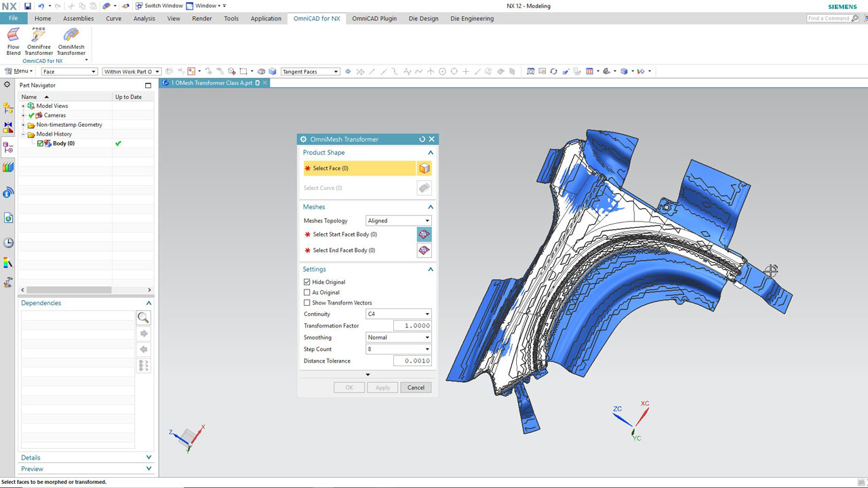The height and width of the screenshot is (488, 868).
Task: Show more options arrow at dialog bottom
Action: pos(368,374)
